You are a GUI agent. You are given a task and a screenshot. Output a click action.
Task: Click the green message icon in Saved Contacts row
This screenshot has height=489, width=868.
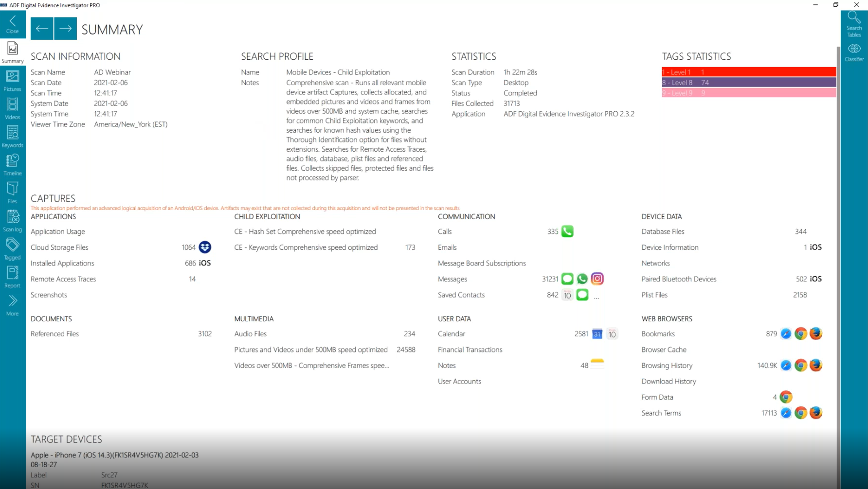point(582,295)
